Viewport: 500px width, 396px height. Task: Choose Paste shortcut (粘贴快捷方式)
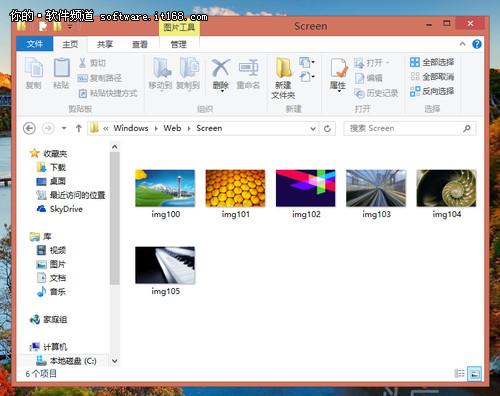click(108, 93)
